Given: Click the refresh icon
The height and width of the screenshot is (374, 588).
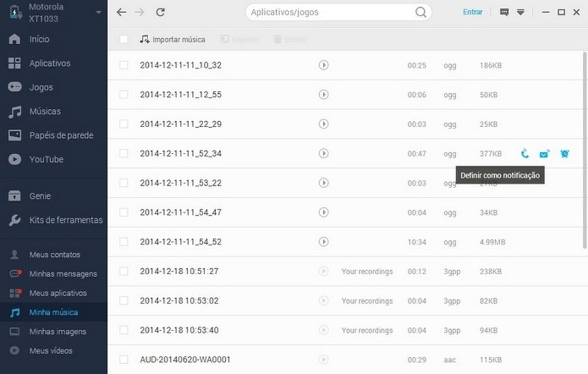Looking at the screenshot, I should [x=161, y=13].
